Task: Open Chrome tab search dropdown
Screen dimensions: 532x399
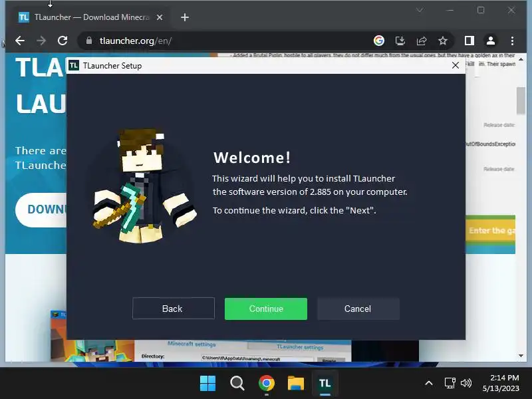Action: point(420,10)
